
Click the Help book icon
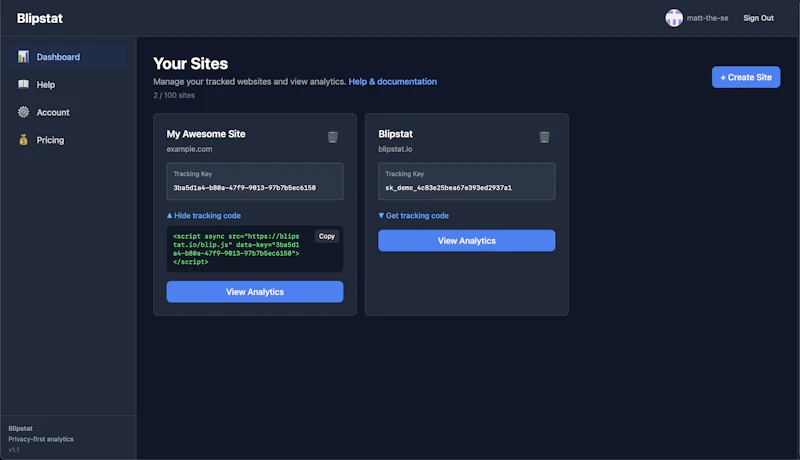pos(23,84)
